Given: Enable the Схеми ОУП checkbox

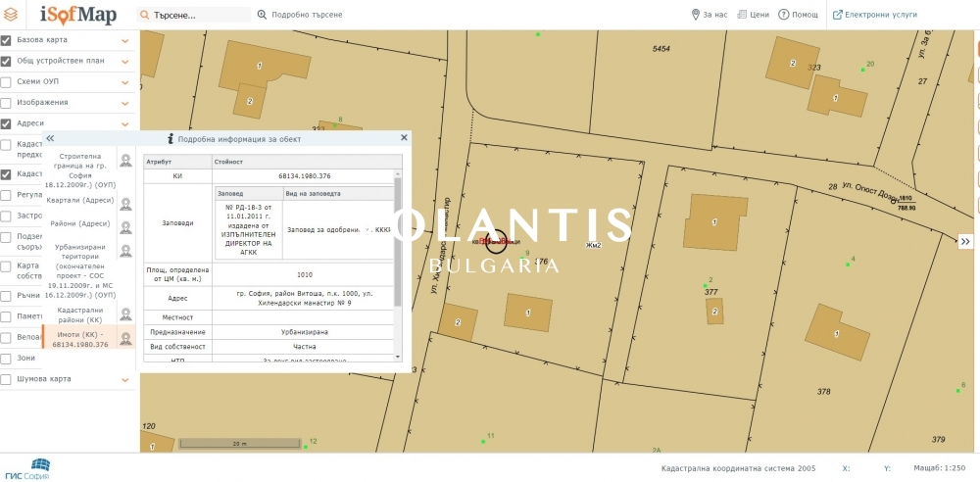Looking at the screenshot, I should [6, 82].
